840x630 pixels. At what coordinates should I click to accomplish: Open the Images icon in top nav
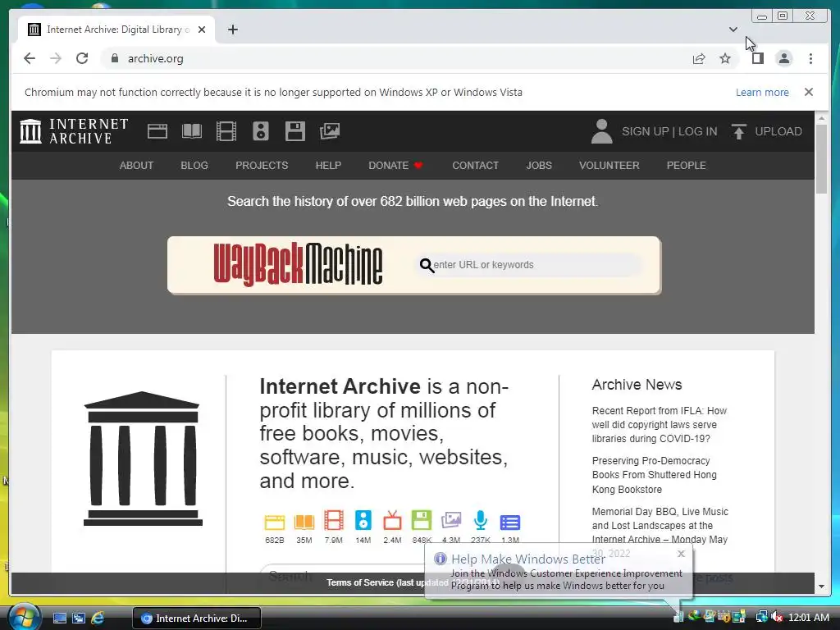(x=330, y=131)
